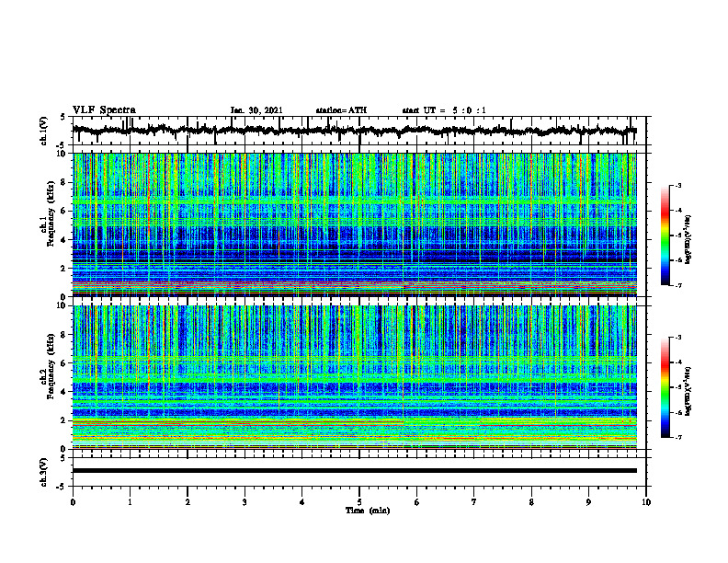Image resolution: width=728 pixels, height=563 pixels.
Task: Click time axis tick label '4'
Action: (x=302, y=502)
